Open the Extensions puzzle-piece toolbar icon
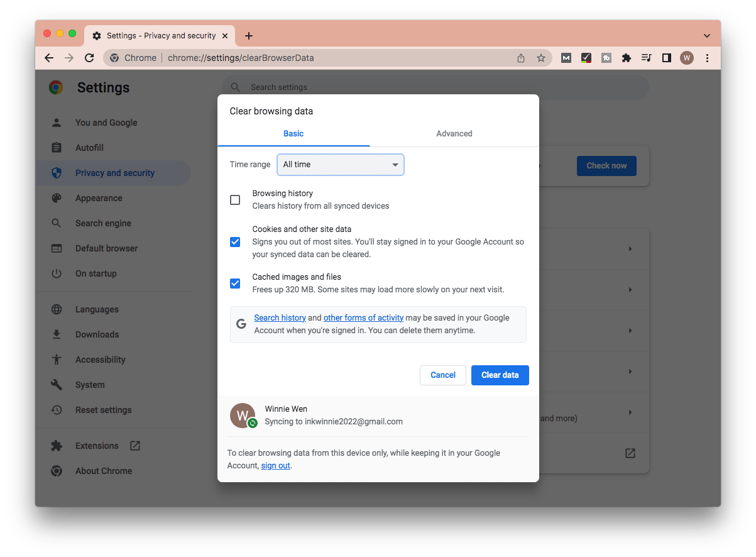This screenshot has height=557, width=756. [x=626, y=58]
